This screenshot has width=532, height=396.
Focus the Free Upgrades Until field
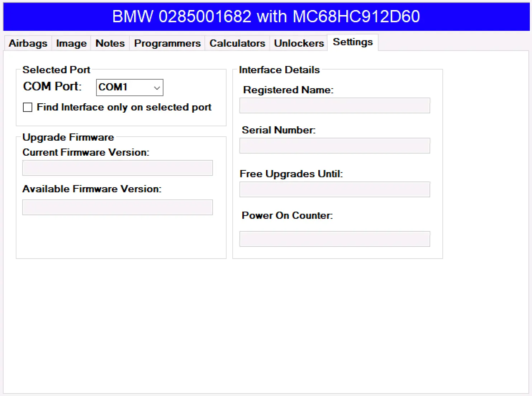[x=334, y=189]
